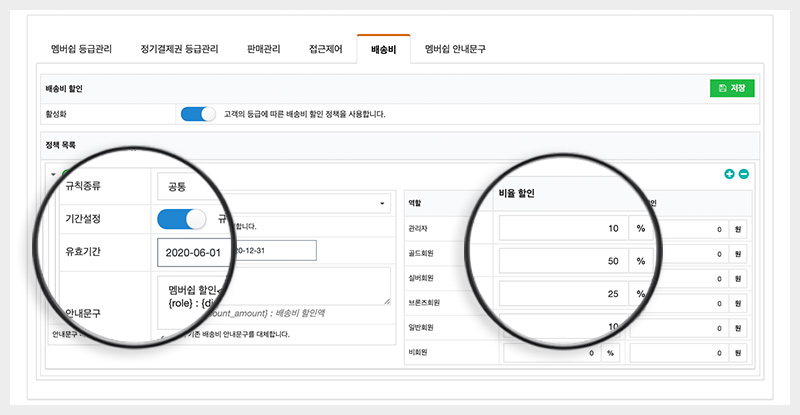800x415 pixels.
Task: Open the 멤버쉽 안내문구 tab
Action: coord(455,49)
